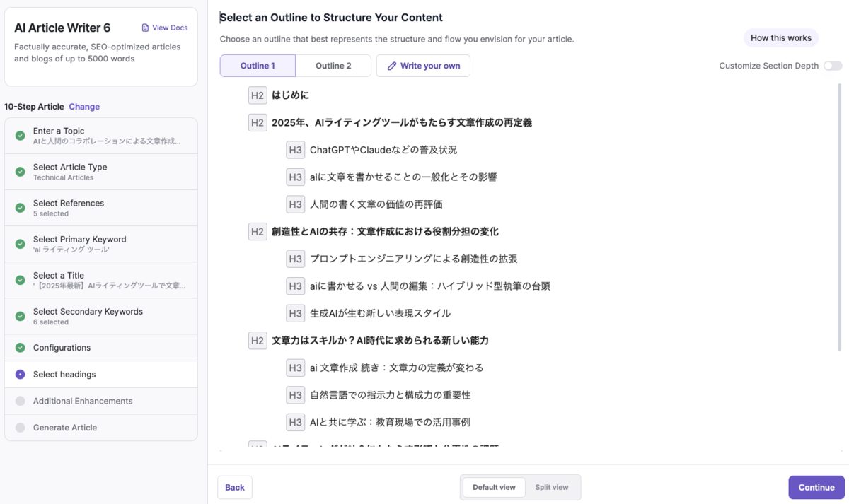Click H3 badge beside ChatGPTやClaudeなどの普及状況
This screenshot has width=849, height=504.
(296, 150)
